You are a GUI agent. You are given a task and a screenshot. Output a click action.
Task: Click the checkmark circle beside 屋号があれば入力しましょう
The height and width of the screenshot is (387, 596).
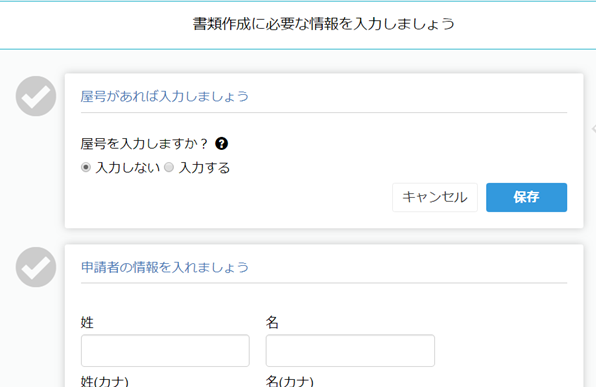click(x=36, y=96)
